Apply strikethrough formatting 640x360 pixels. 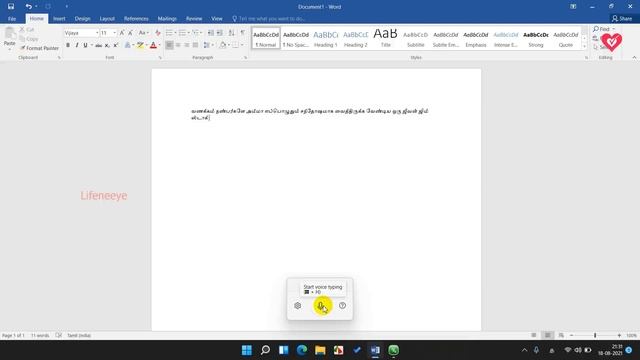[x=98, y=45]
